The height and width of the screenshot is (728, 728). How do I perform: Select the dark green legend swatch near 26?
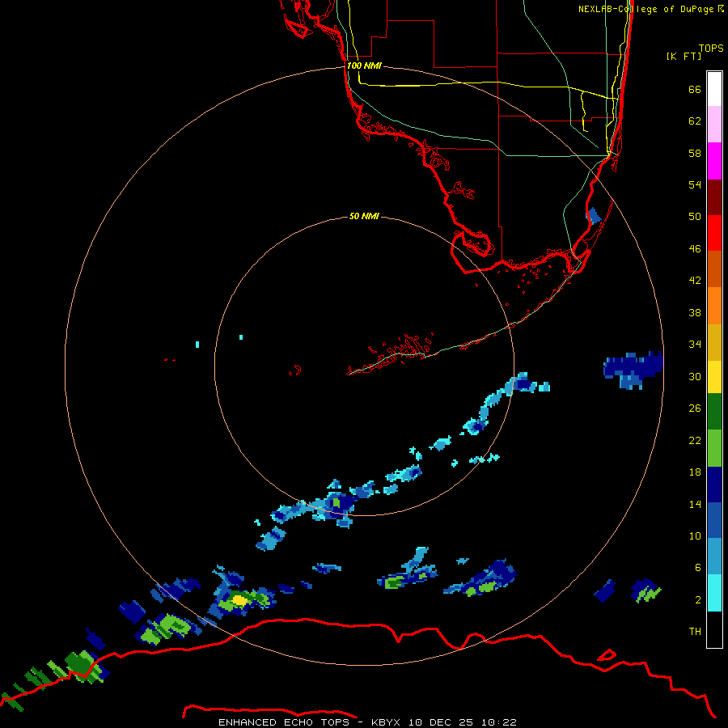(714, 412)
